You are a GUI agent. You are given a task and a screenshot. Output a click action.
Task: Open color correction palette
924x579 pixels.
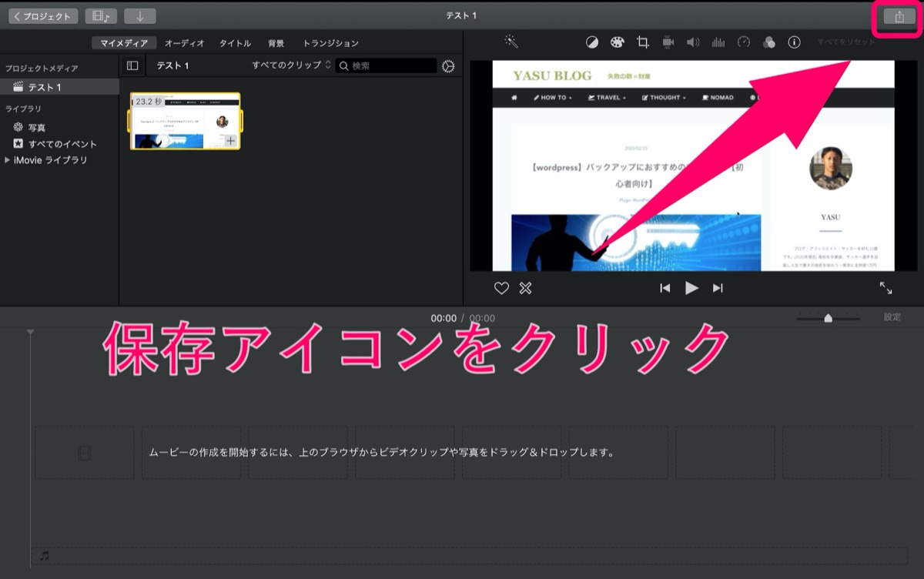[617, 42]
